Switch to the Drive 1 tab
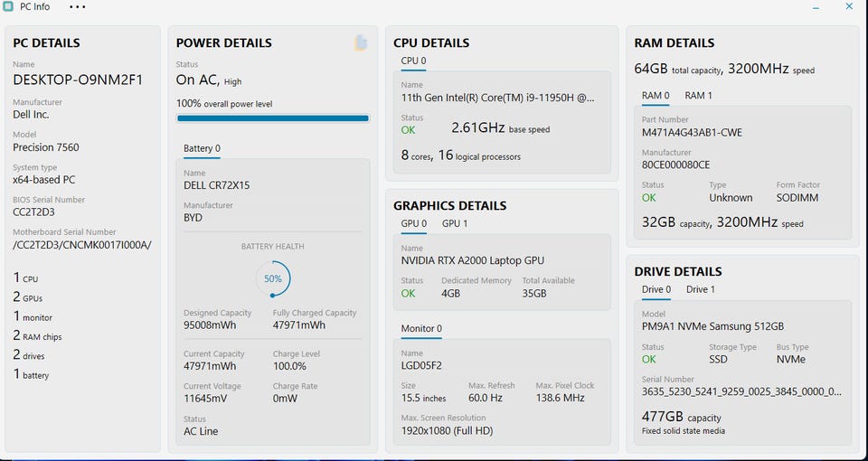 point(701,289)
